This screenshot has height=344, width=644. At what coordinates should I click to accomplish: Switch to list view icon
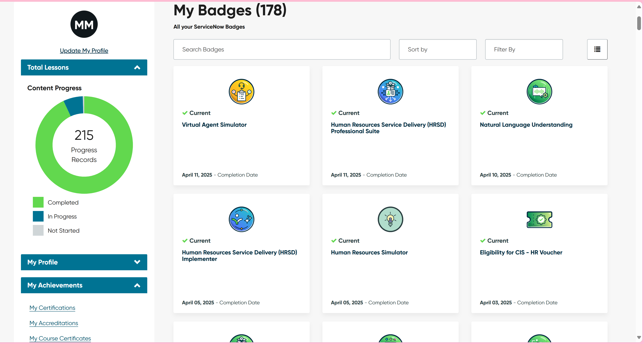(x=597, y=49)
